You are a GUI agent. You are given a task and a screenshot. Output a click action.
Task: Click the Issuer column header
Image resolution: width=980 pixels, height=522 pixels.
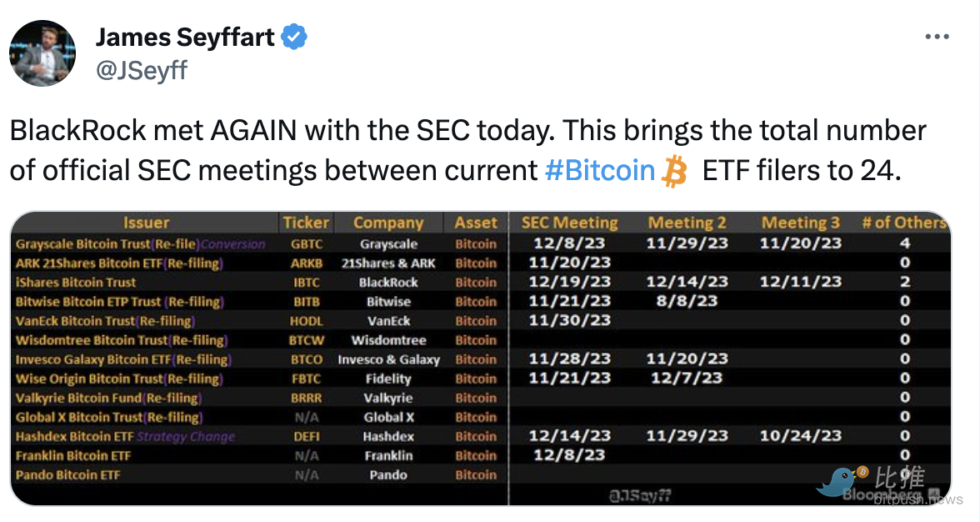[147, 223]
